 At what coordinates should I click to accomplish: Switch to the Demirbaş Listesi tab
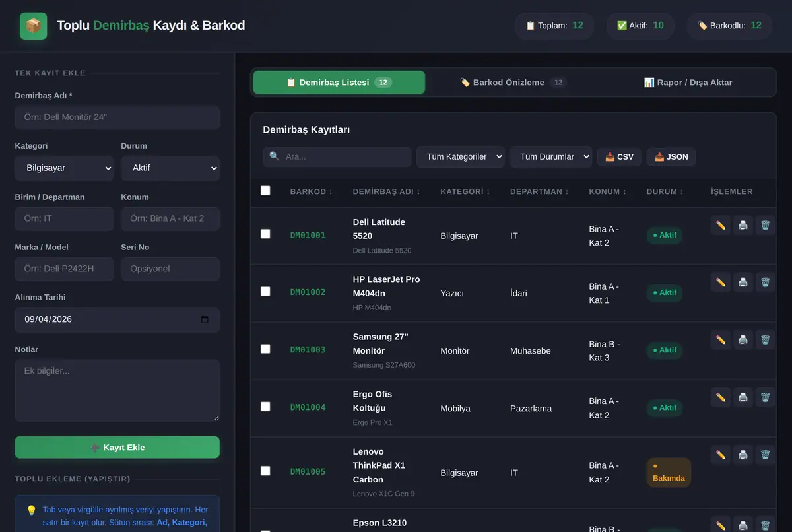coord(339,83)
